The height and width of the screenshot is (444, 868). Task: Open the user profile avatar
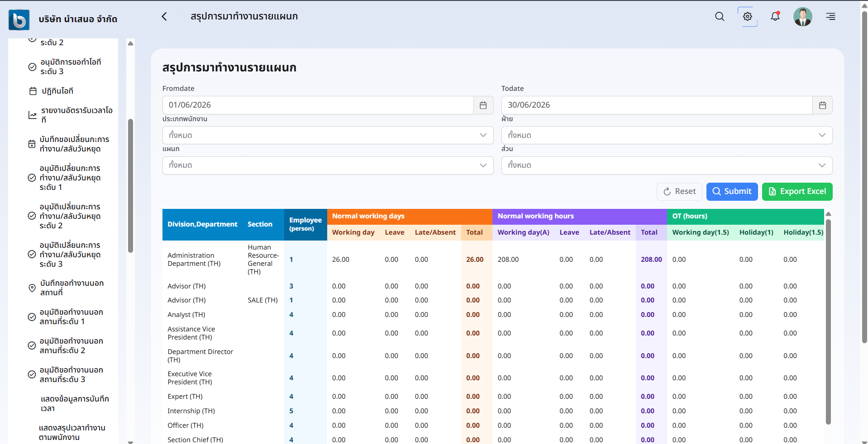[x=803, y=17]
